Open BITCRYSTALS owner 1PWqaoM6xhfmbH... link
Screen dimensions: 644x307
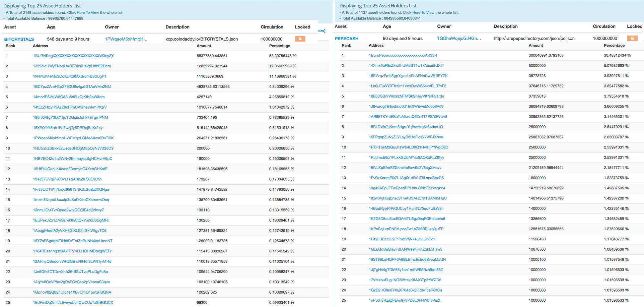[126, 39]
